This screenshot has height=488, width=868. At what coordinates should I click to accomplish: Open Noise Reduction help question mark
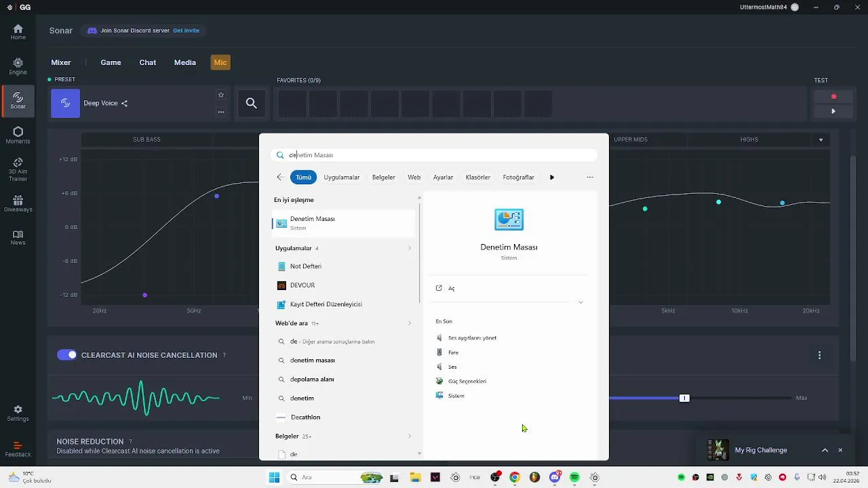click(x=130, y=441)
